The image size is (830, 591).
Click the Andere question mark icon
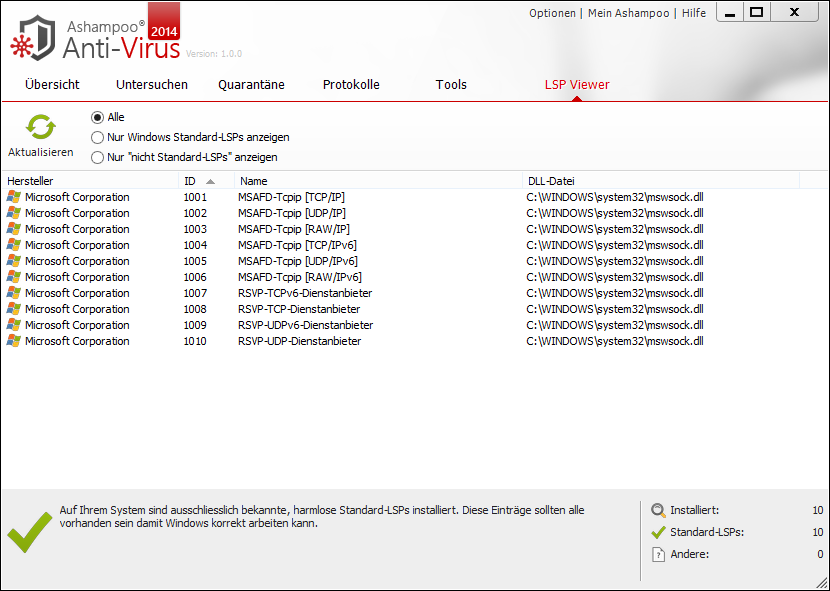click(x=658, y=554)
